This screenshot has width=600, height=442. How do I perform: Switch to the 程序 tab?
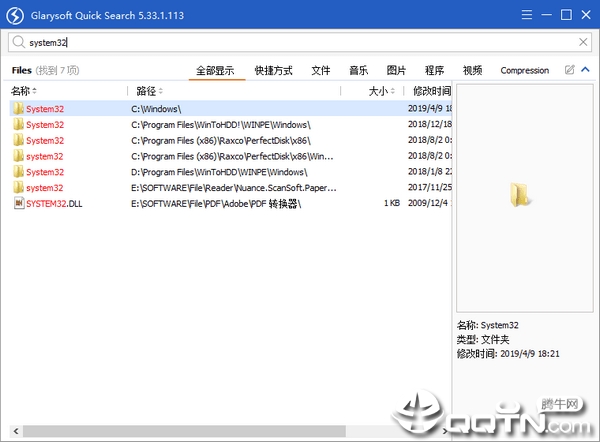point(434,70)
